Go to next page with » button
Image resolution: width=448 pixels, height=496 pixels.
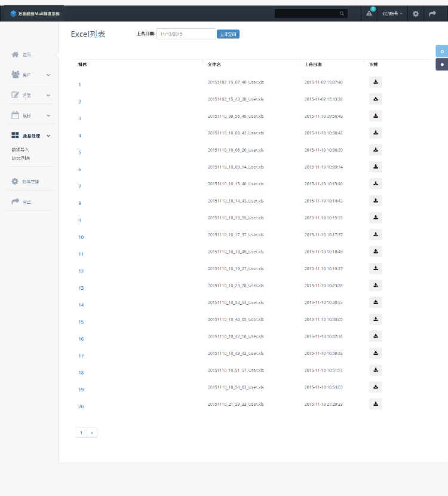pos(92,432)
